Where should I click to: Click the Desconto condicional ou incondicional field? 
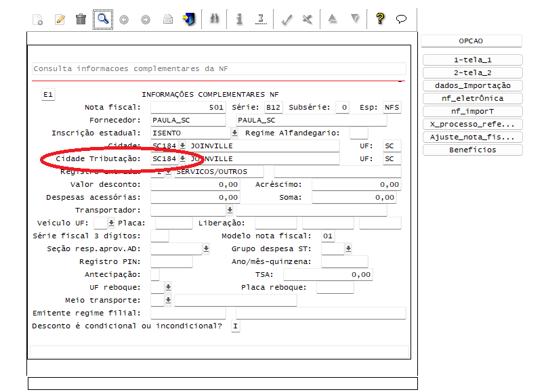(x=236, y=326)
